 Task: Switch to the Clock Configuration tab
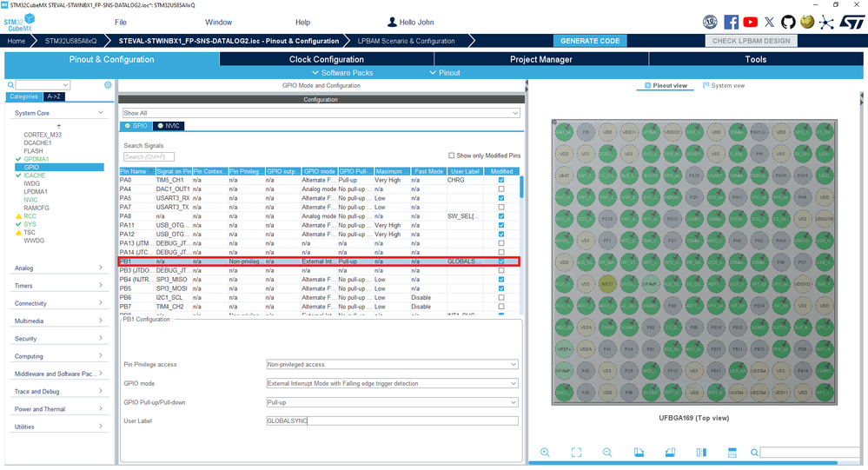pyautogui.click(x=327, y=59)
